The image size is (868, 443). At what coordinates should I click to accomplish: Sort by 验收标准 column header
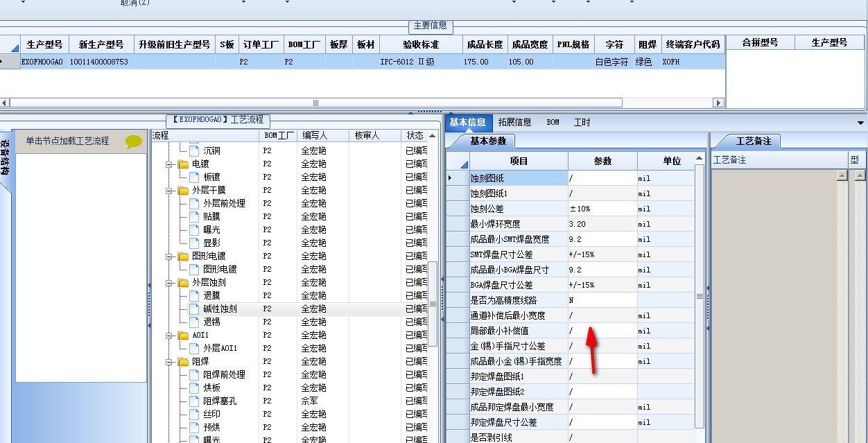(421, 44)
